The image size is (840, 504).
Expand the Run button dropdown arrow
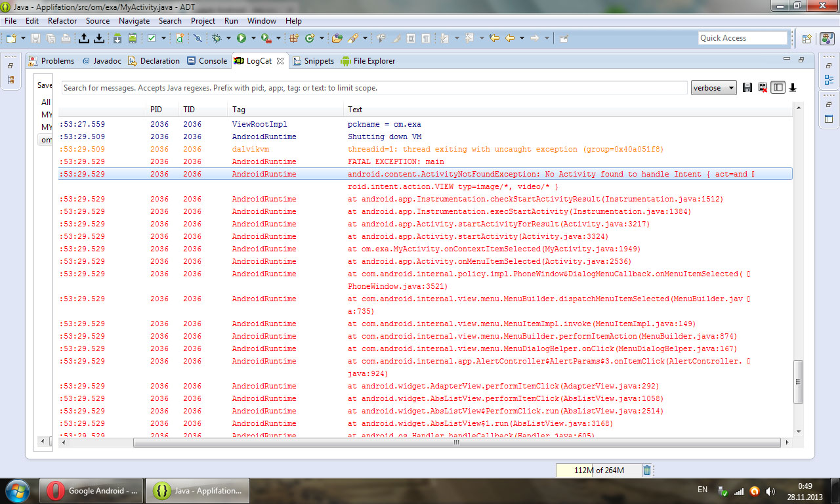tap(253, 38)
